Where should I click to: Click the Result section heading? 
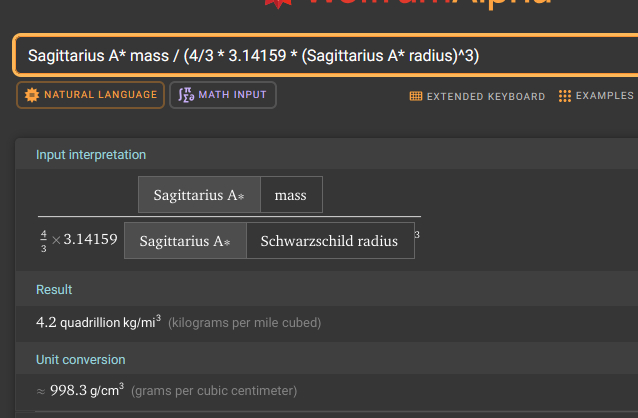[x=54, y=289]
